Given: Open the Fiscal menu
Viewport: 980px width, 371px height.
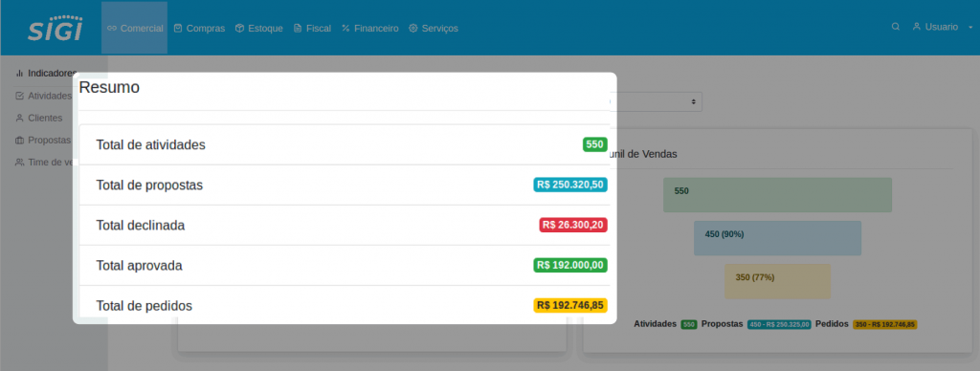Looking at the screenshot, I should coord(312,28).
